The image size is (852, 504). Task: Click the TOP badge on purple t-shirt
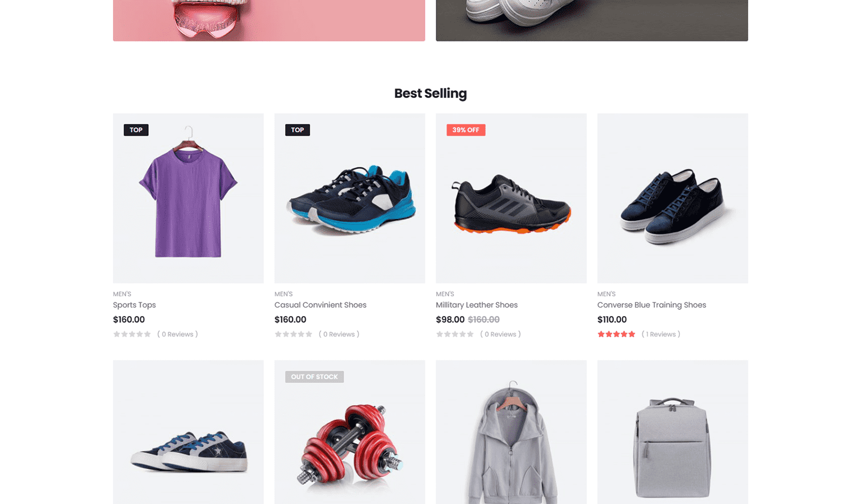(136, 130)
